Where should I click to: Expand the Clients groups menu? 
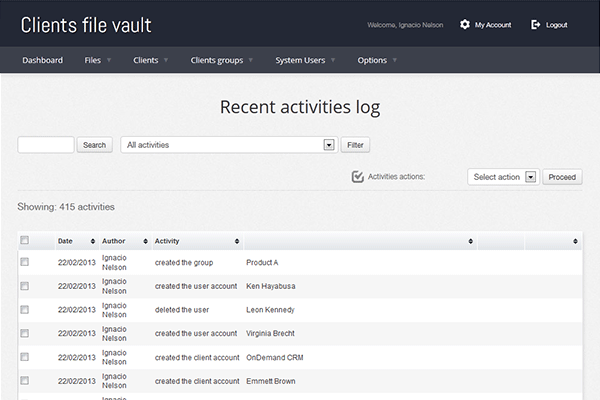pyautogui.click(x=216, y=60)
